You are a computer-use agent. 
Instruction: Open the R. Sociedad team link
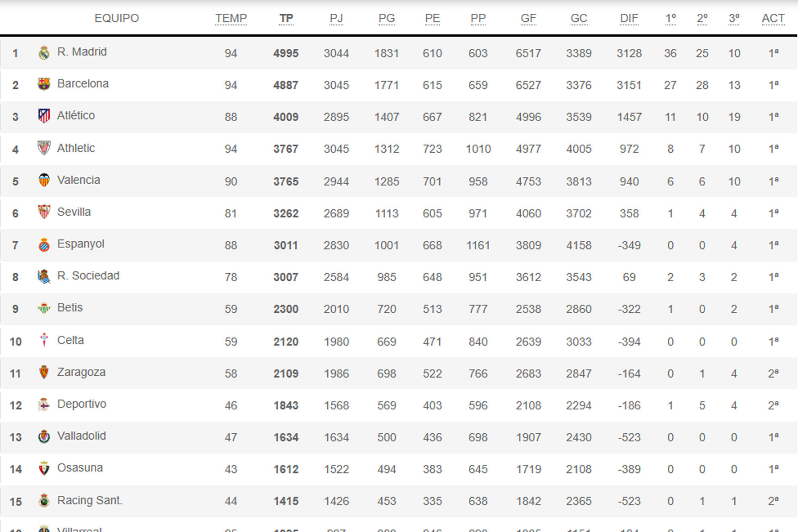tap(88, 276)
